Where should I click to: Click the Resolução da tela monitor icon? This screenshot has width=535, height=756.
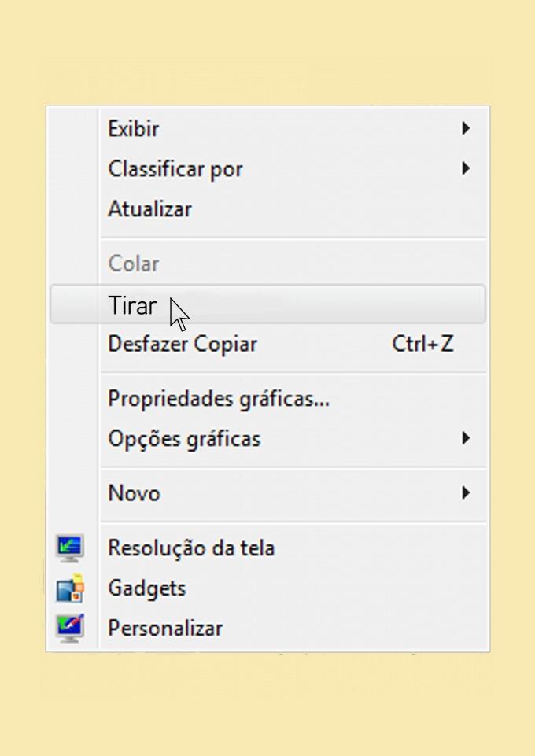click(x=70, y=548)
